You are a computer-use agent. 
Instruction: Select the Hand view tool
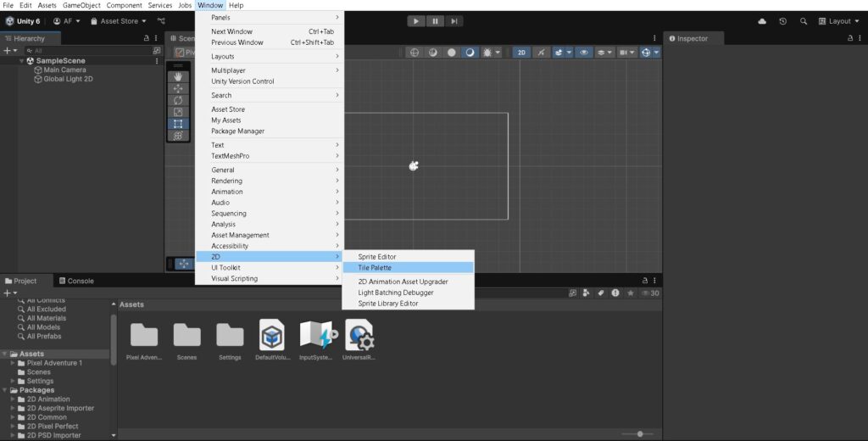tap(178, 76)
